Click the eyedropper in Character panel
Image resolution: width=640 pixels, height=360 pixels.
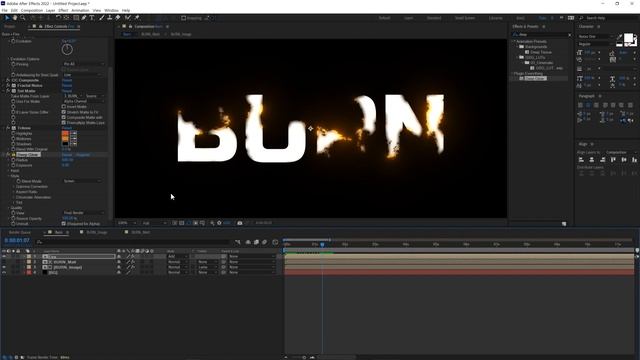[619, 37]
